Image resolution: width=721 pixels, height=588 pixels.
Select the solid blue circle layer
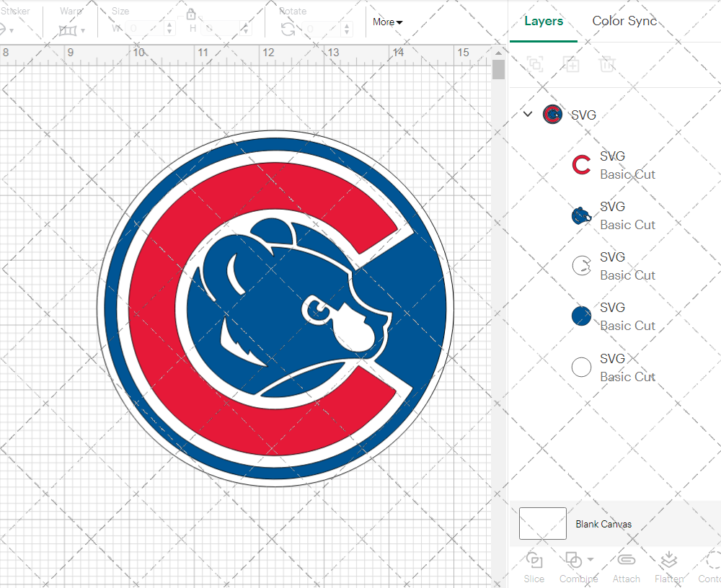tap(614, 316)
